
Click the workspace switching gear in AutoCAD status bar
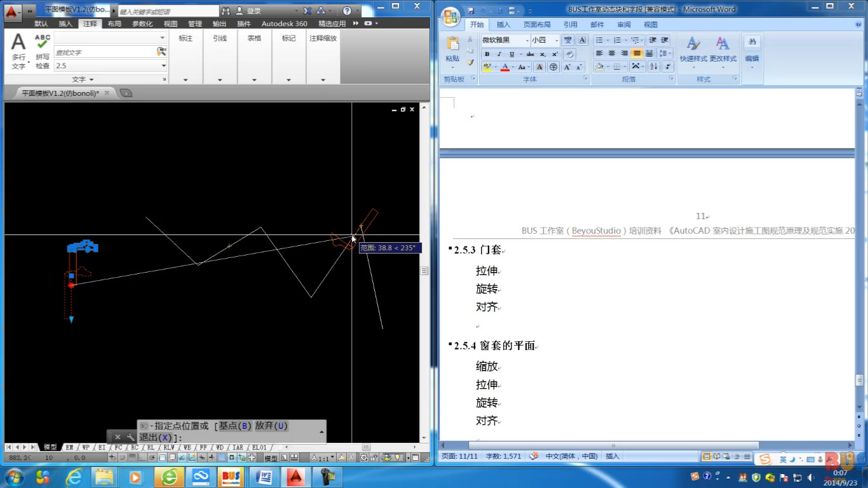[364, 457]
